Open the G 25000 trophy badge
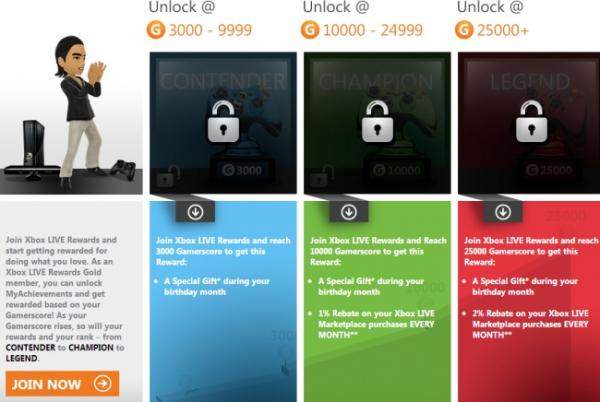The image size is (600, 402). [x=549, y=170]
